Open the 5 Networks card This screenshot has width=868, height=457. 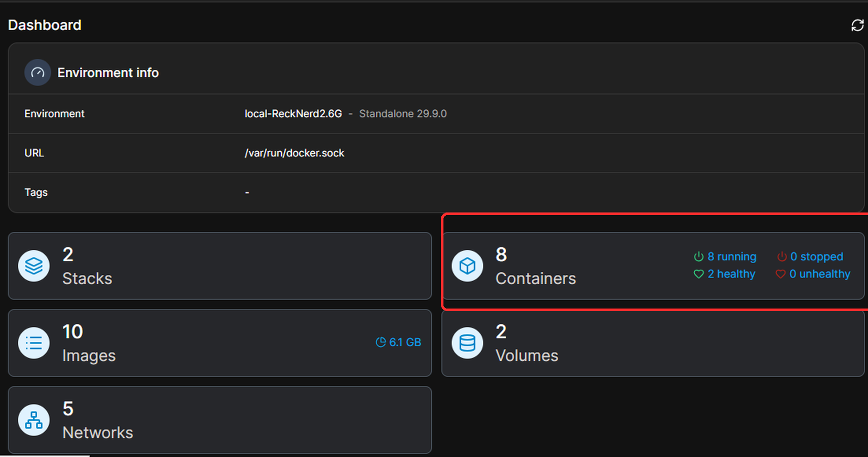click(220, 420)
